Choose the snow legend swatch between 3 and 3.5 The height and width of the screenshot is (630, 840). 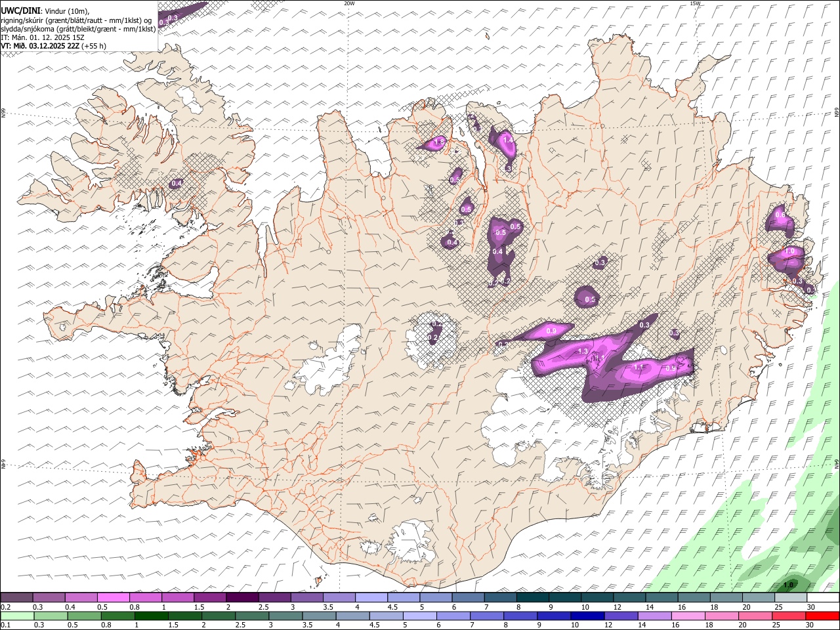[x=306, y=597]
